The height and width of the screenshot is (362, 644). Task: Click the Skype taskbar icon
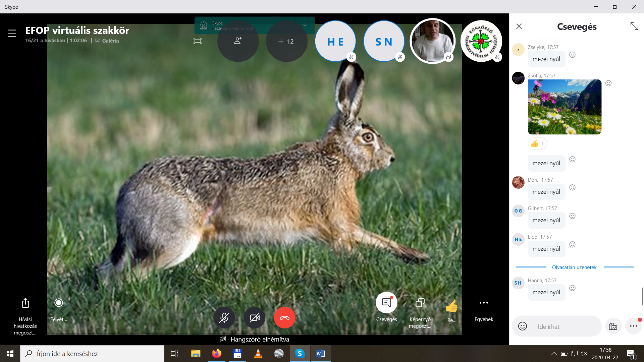(x=300, y=354)
